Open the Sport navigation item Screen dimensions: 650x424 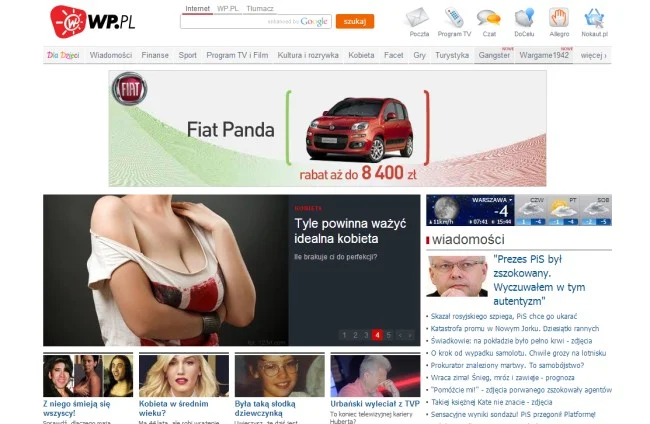tap(187, 55)
